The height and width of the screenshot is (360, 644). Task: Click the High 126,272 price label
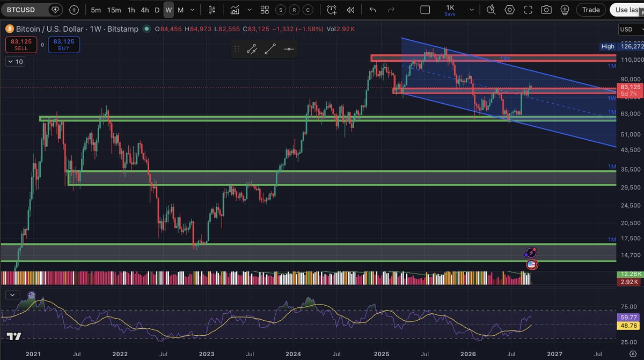click(621, 47)
